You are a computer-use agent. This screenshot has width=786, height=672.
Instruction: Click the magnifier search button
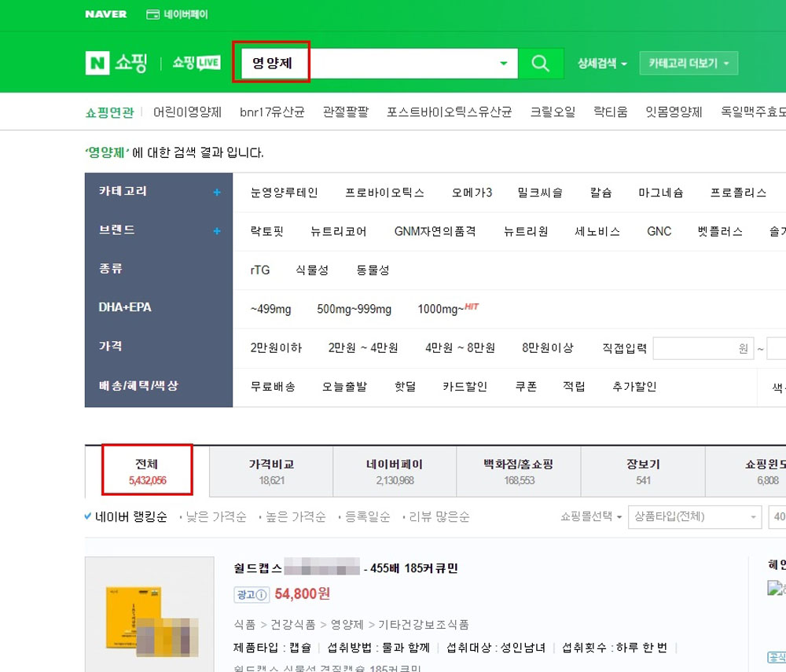pyautogui.click(x=541, y=63)
